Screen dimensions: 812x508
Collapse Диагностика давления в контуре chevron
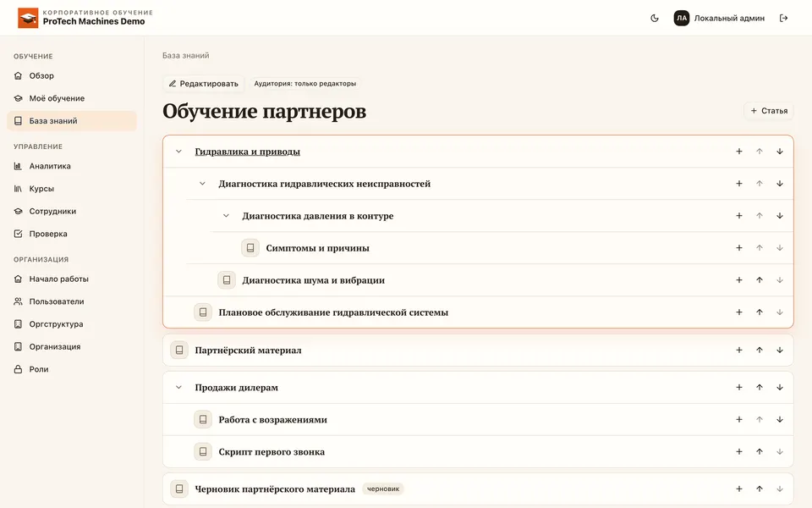[x=226, y=216]
